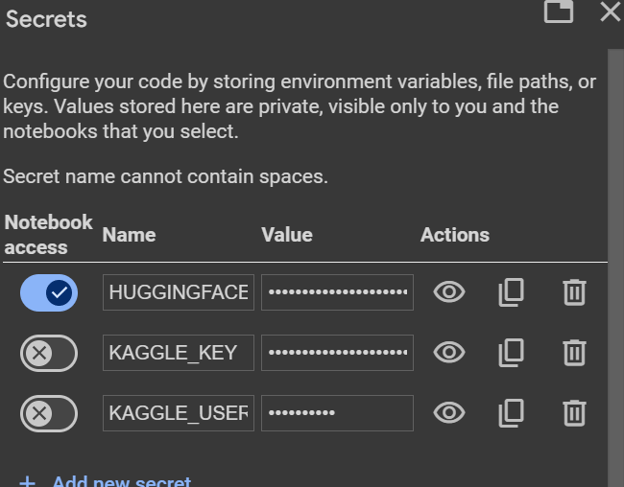624x487 pixels.
Task: Edit the KAGGLE_USER name field
Action: point(178,413)
